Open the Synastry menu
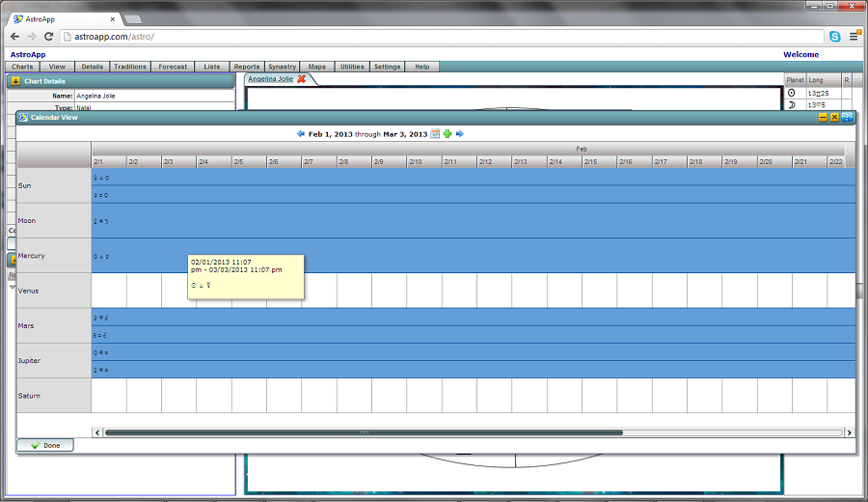This screenshot has height=502, width=868. point(282,67)
